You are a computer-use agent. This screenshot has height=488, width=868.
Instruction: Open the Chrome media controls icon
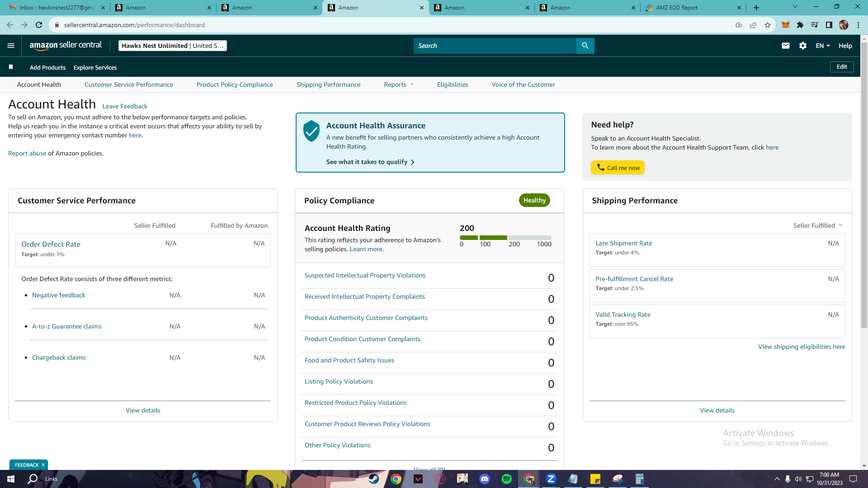[x=815, y=25]
